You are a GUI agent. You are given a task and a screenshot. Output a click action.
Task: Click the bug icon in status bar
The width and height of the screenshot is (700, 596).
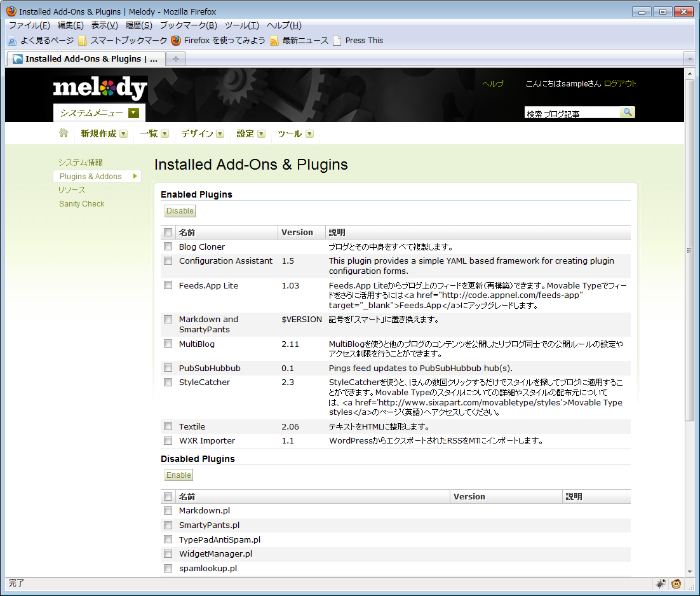pyautogui.click(x=661, y=583)
